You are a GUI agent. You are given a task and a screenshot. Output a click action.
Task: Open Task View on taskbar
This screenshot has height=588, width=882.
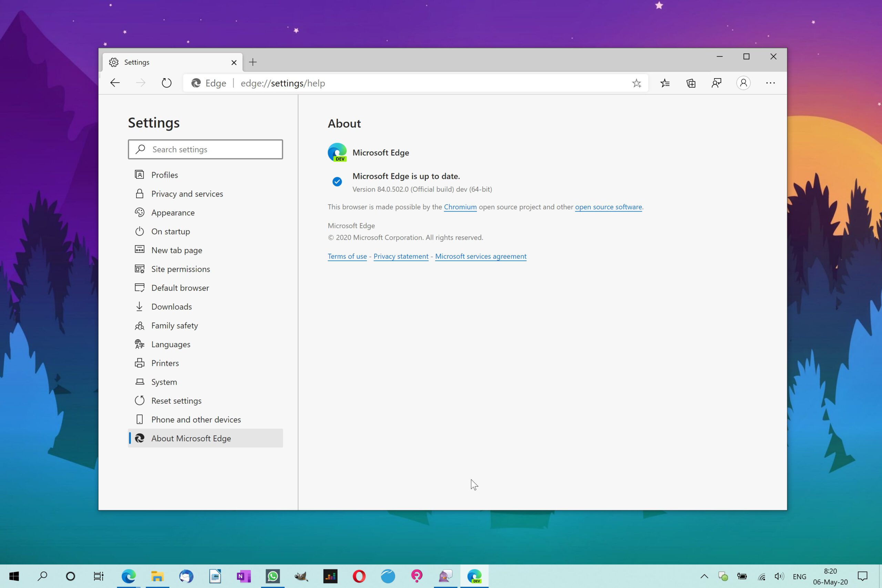point(98,576)
